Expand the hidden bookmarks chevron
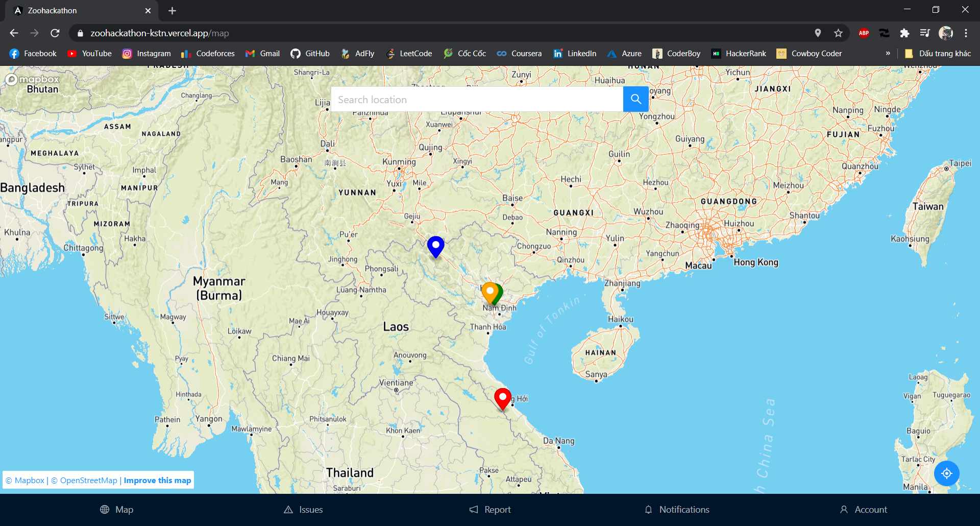The image size is (980, 526). click(x=888, y=54)
